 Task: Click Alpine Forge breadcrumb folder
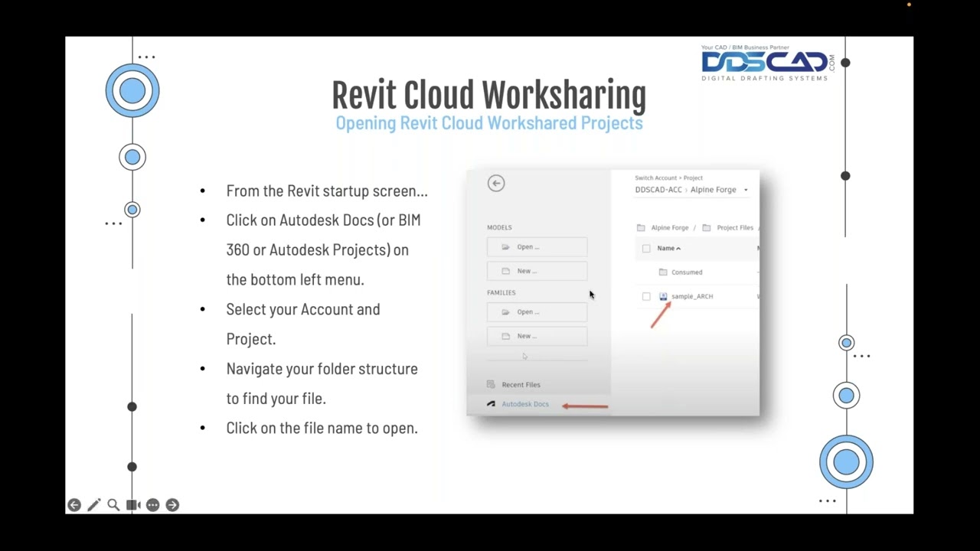670,227
